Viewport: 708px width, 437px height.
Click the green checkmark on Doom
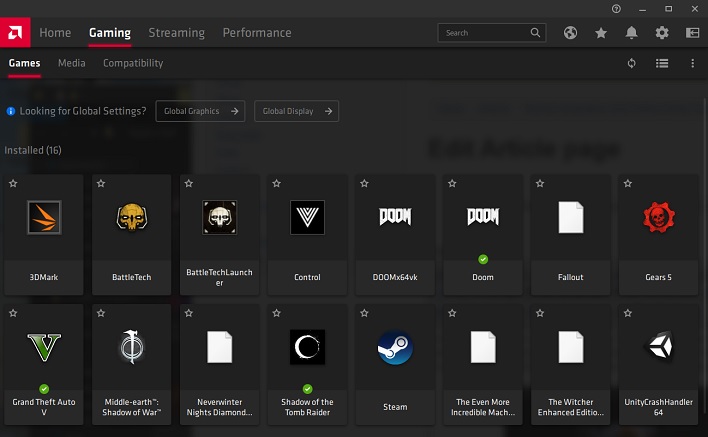click(x=483, y=259)
